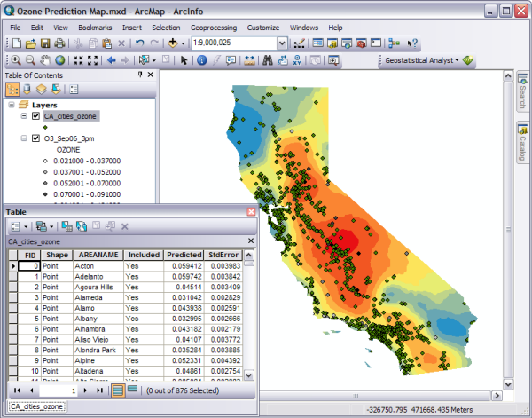
Task: Toggle CA_cities_ozone layer visibility checkbox
Action: [35, 116]
